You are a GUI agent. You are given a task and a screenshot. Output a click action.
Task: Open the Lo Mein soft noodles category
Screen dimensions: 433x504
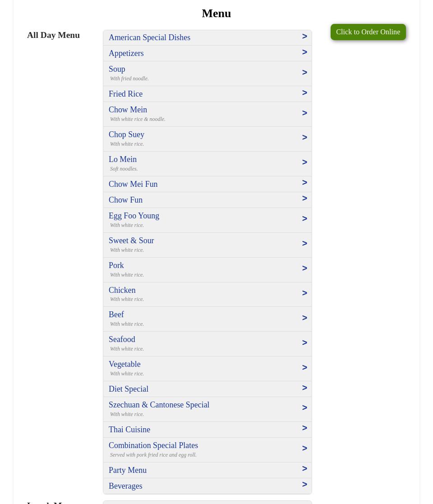[123, 159]
